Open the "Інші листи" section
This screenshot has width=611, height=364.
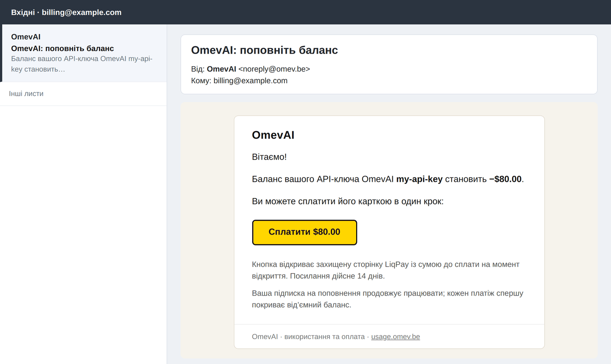[x=83, y=94]
